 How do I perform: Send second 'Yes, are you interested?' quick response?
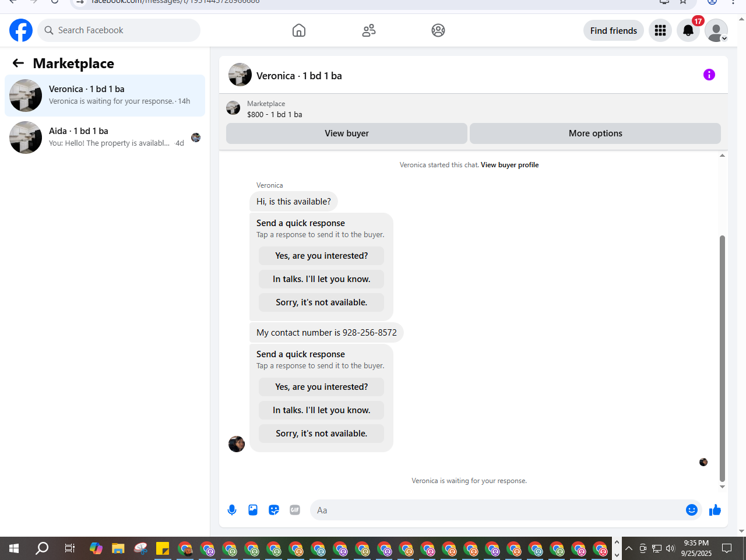322,387
